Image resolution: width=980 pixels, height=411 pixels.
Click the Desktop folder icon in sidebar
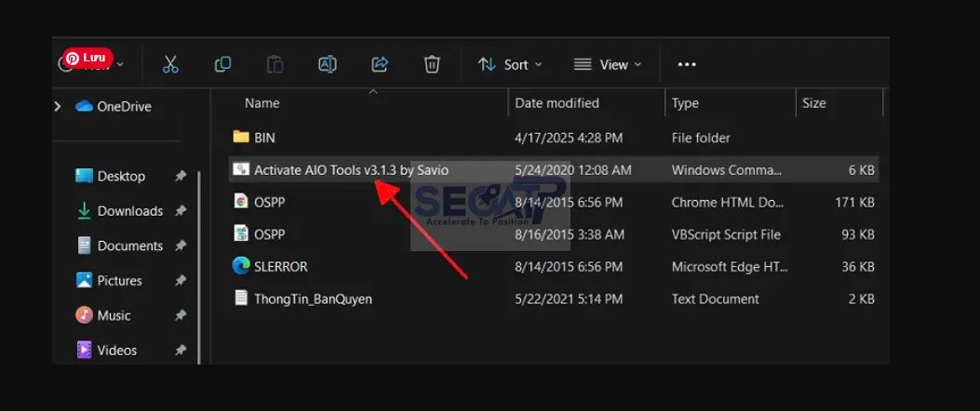click(x=84, y=176)
